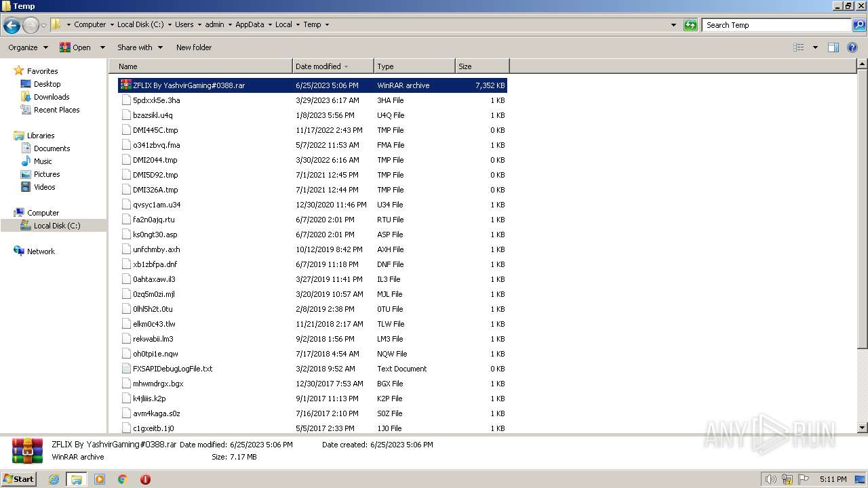Expand the Temp breadcrumb dropdown arrow
This screenshot has height=488, width=868.
(327, 25)
